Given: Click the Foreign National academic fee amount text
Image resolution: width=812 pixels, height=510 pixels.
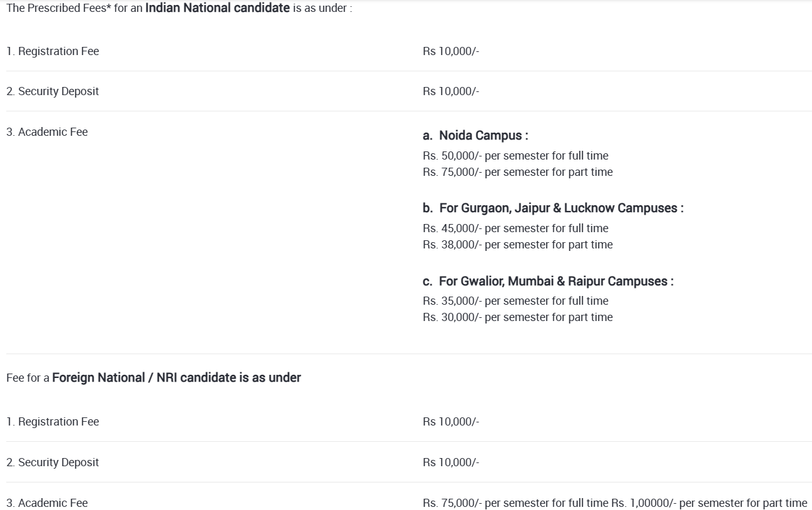Looking at the screenshot, I should pyautogui.click(x=614, y=503).
